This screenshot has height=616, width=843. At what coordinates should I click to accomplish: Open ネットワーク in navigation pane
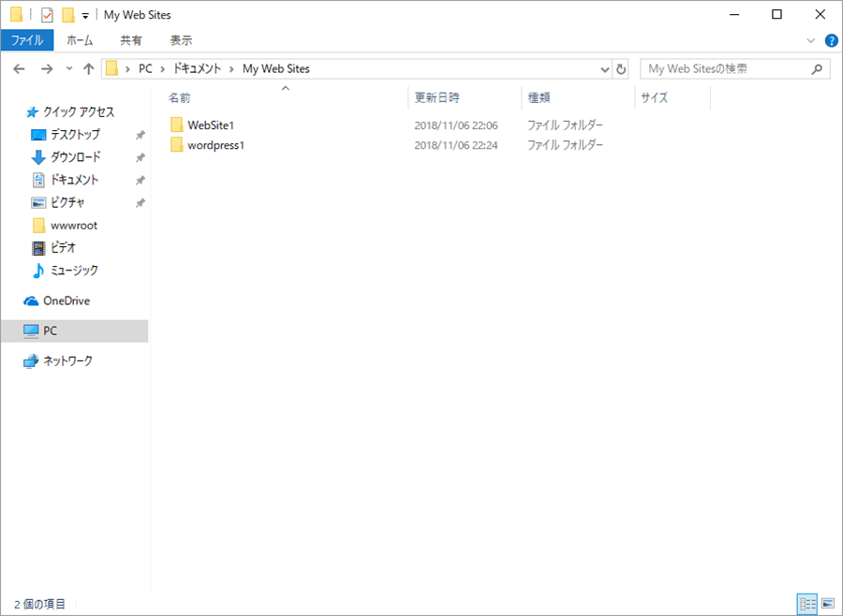67,361
